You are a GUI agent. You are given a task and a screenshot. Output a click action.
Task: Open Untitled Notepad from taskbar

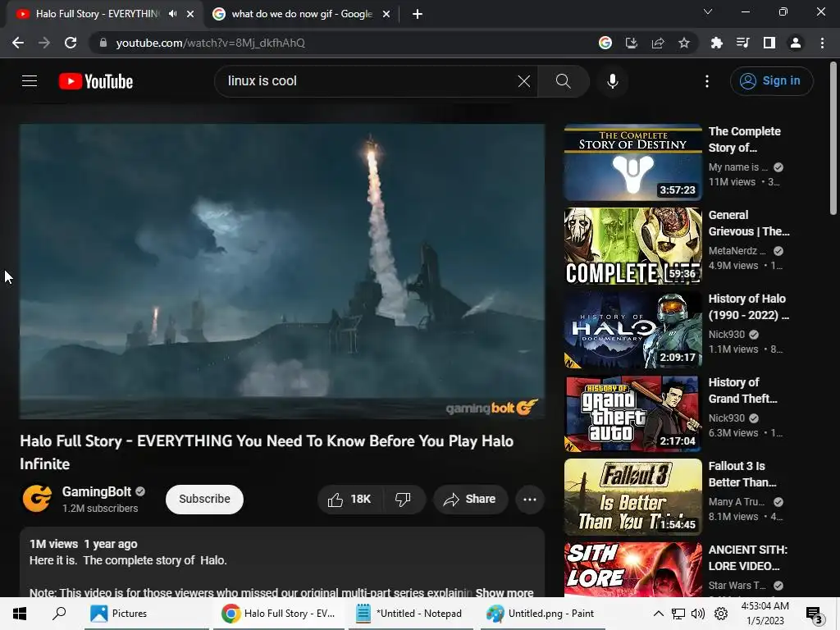coord(410,614)
